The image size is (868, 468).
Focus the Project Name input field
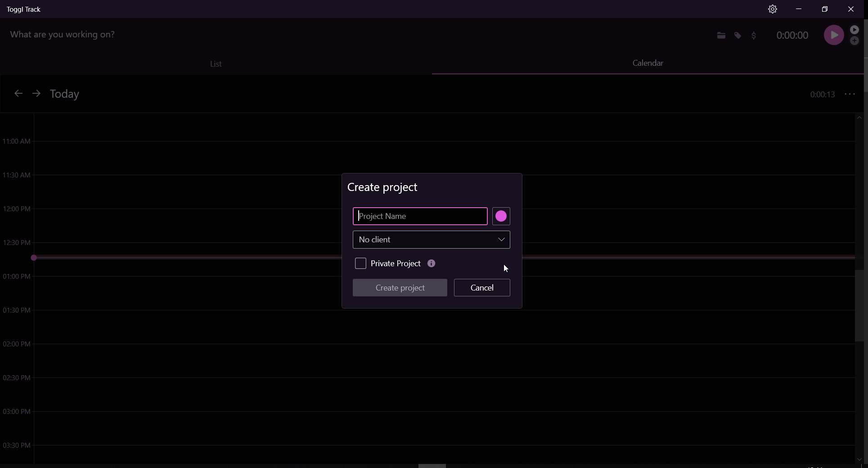420,216
